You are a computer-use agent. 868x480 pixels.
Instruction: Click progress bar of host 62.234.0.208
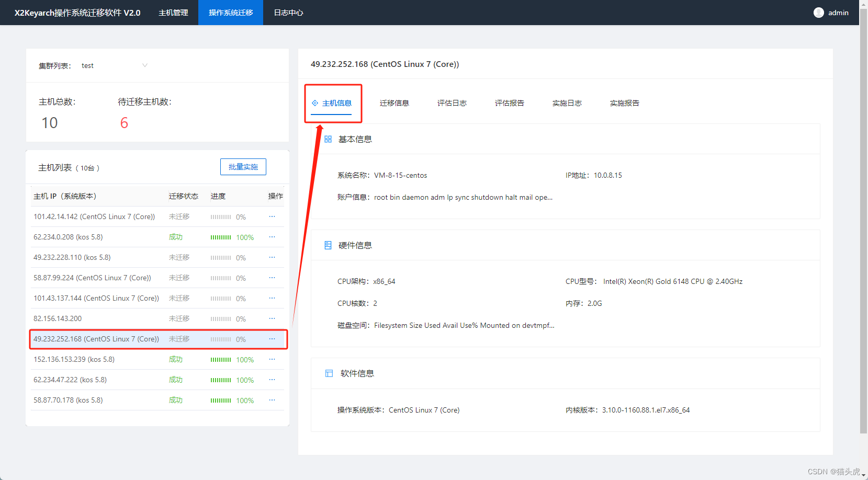coord(221,237)
